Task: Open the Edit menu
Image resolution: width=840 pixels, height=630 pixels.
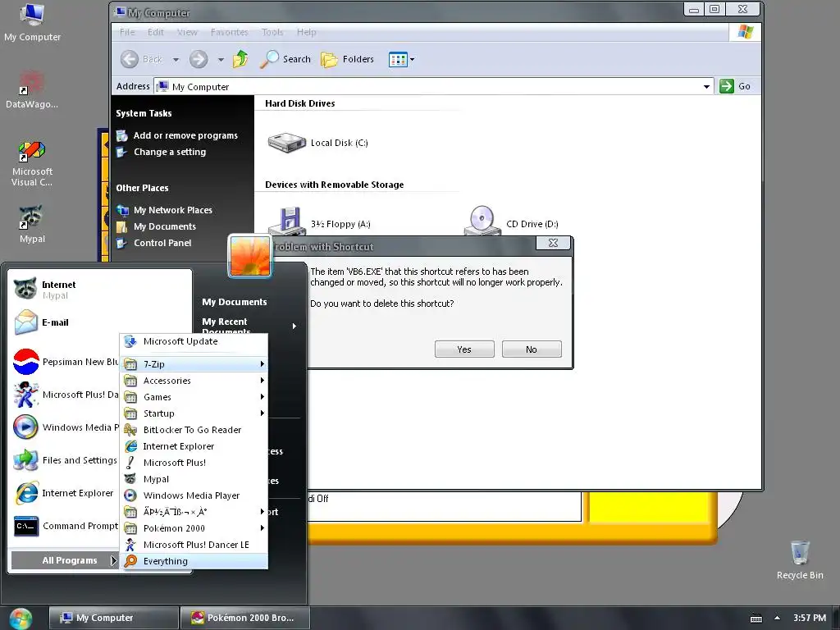Action: pyautogui.click(x=155, y=32)
